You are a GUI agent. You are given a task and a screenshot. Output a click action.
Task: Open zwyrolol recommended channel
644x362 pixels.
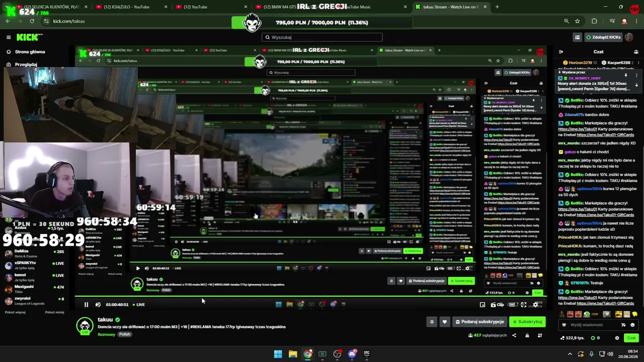pyautogui.click(x=34, y=300)
